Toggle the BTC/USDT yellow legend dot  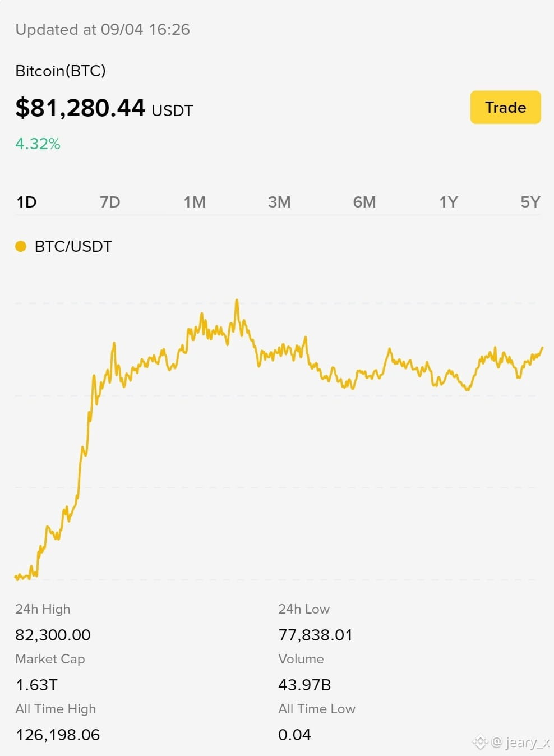[x=21, y=246]
